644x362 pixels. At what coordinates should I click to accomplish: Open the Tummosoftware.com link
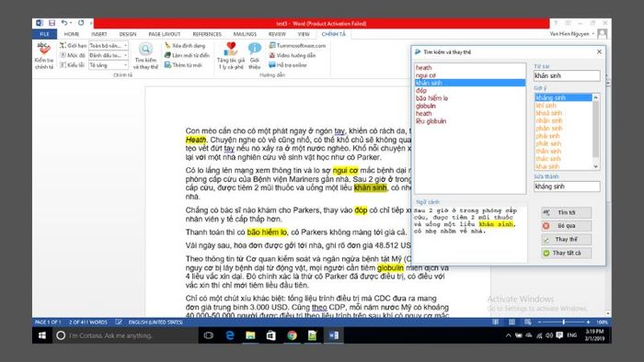(x=297, y=46)
